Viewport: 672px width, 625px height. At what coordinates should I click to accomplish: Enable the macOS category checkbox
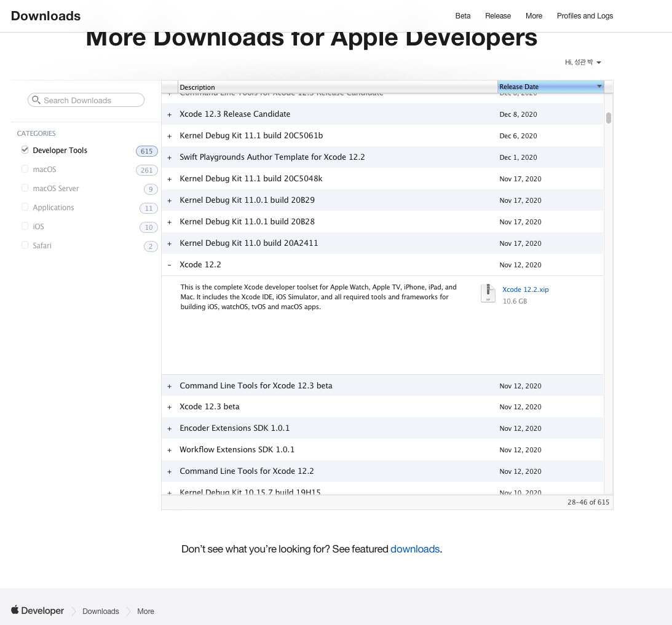25,169
